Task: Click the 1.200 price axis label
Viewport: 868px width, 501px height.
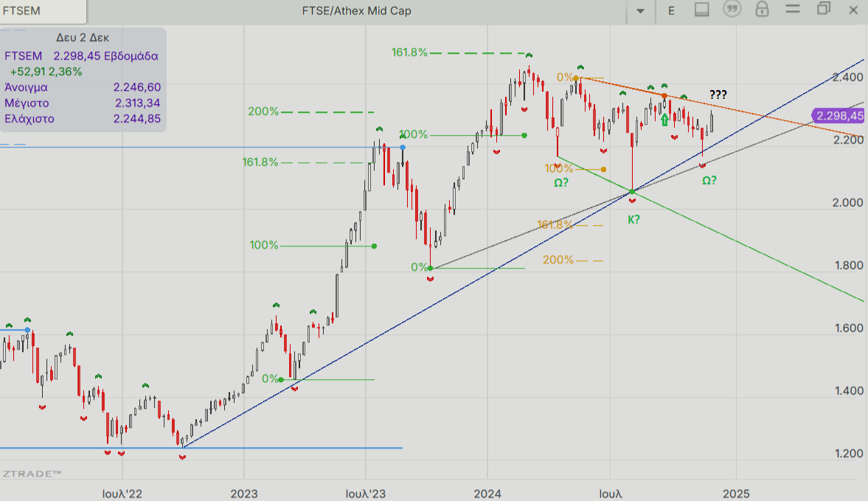Action: click(x=849, y=453)
